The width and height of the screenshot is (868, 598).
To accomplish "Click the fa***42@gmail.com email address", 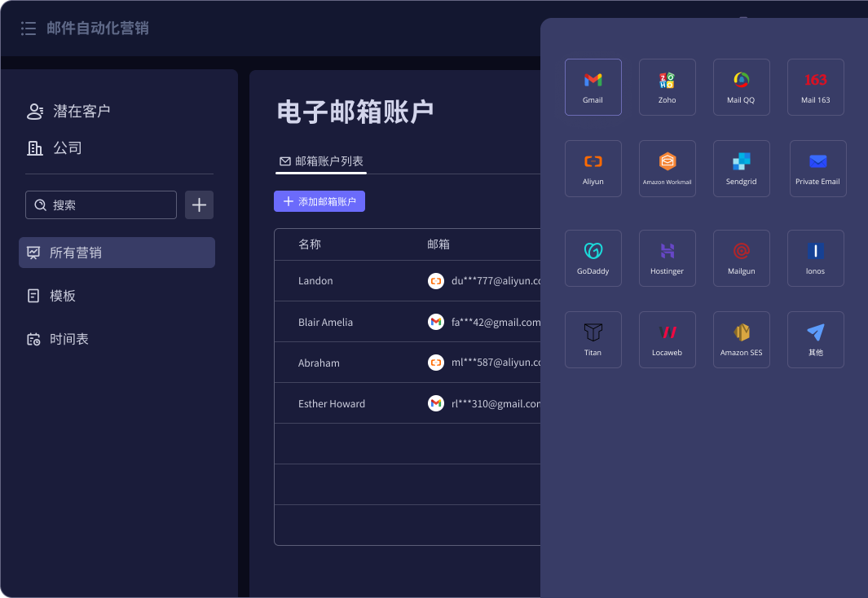I will (x=496, y=322).
